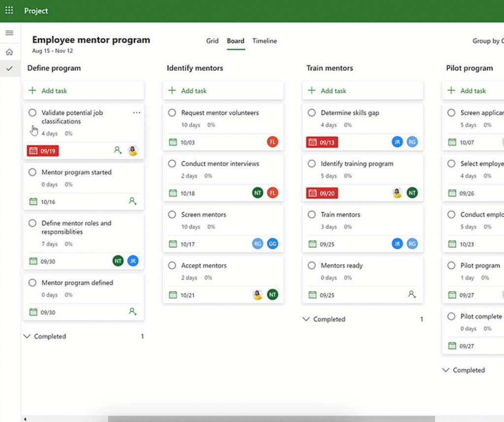
Task: Click the checkmark tasks icon in sidebar
Action: click(9, 69)
